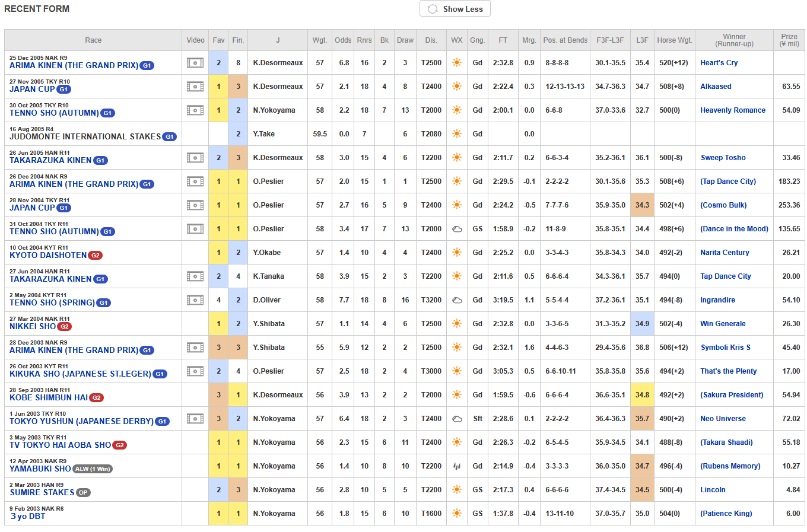The height and width of the screenshot is (532, 807).
Task: View runner-up Takara Shaadi
Action: [726, 442]
